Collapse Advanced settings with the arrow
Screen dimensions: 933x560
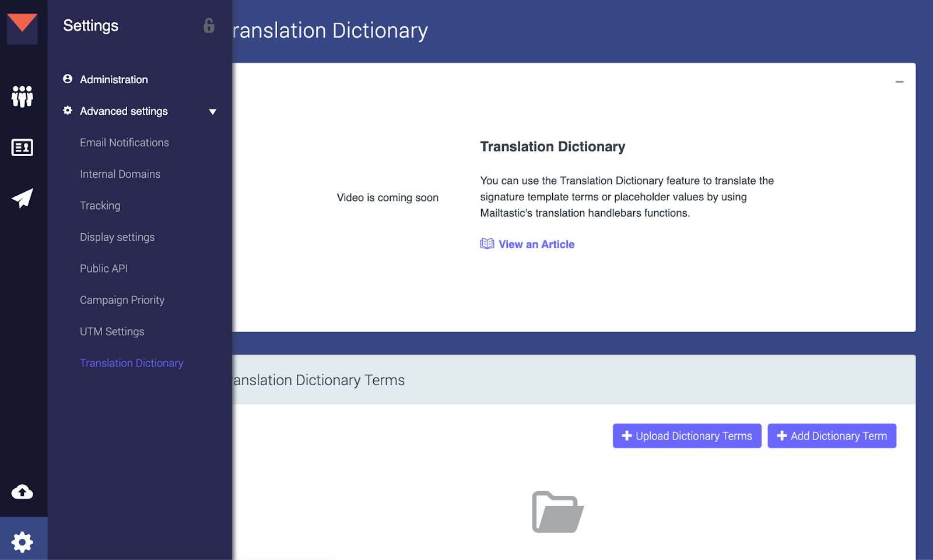pyautogui.click(x=213, y=111)
